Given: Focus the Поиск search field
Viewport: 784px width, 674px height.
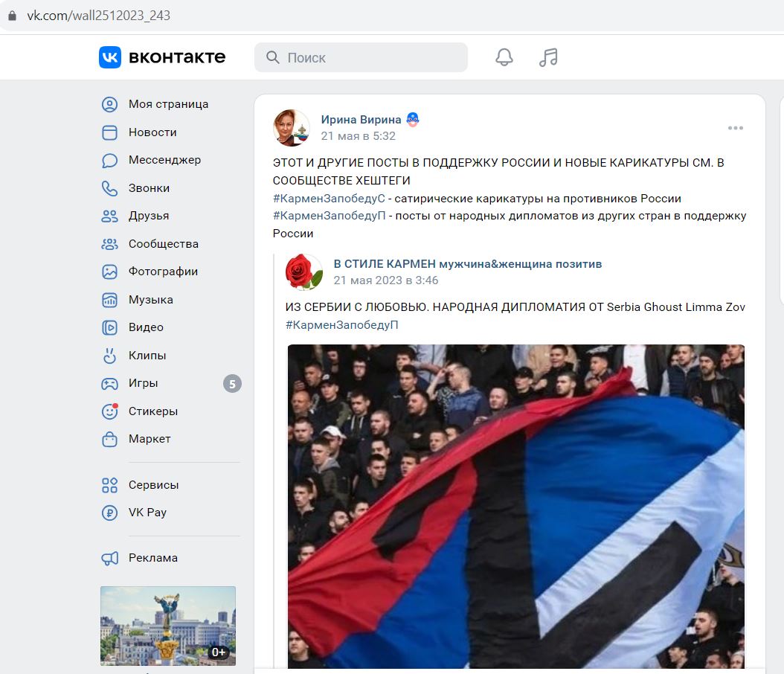Looking at the screenshot, I should click(x=361, y=57).
